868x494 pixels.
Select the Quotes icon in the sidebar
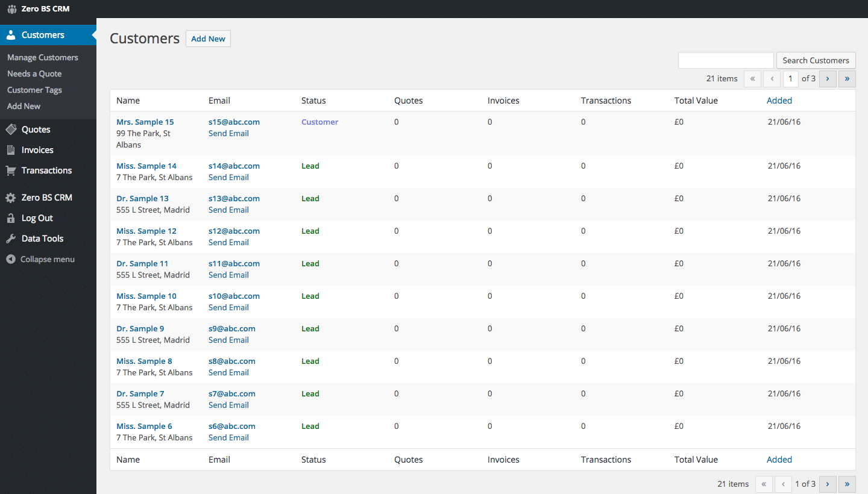click(11, 129)
